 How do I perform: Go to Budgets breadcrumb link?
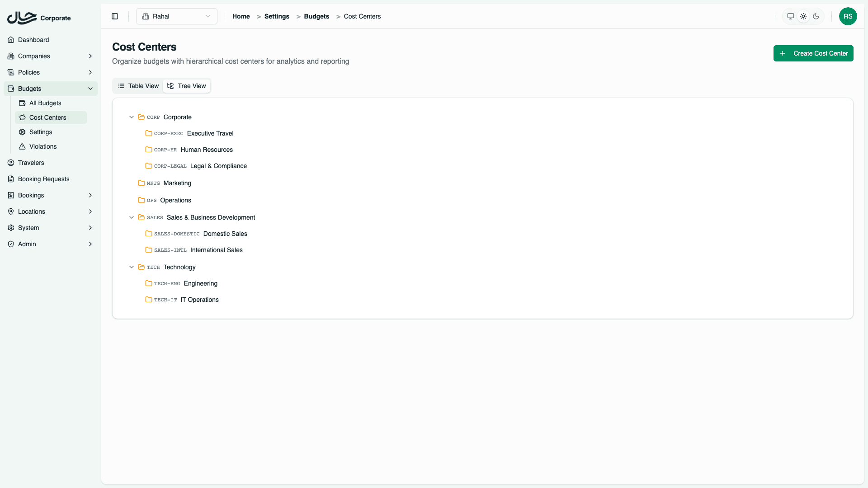(316, 16)
